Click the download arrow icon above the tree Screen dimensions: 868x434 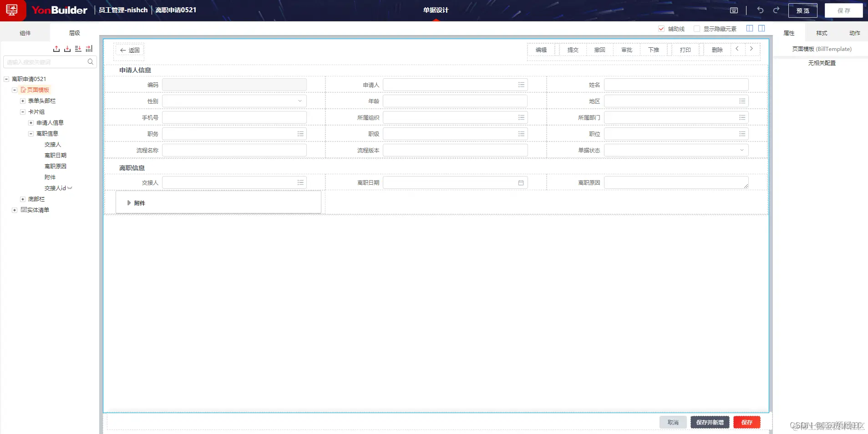[67, 49]
